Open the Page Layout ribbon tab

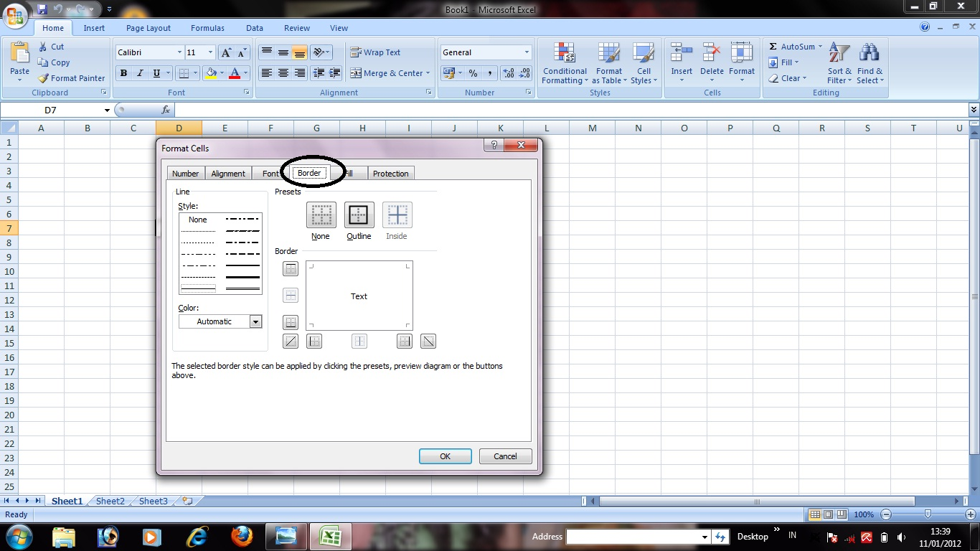click(x=148, y=28)
